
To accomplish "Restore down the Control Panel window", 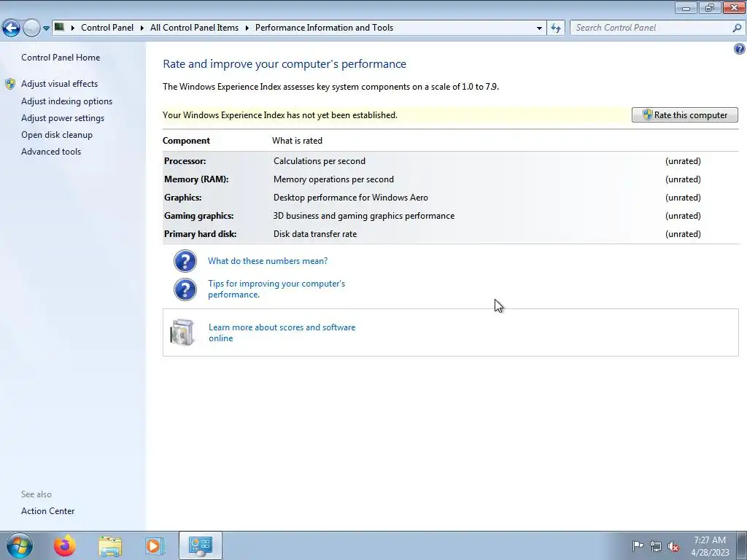I will (710, 7).
